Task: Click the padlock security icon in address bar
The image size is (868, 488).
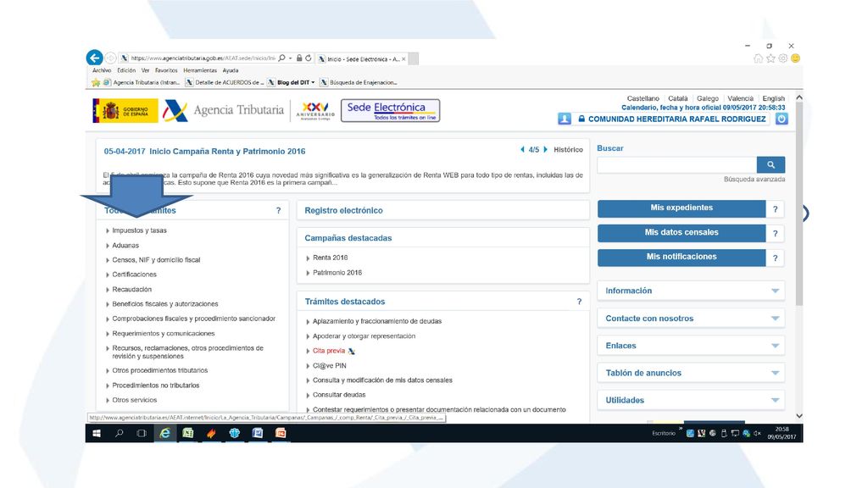Action: point(299,58)
